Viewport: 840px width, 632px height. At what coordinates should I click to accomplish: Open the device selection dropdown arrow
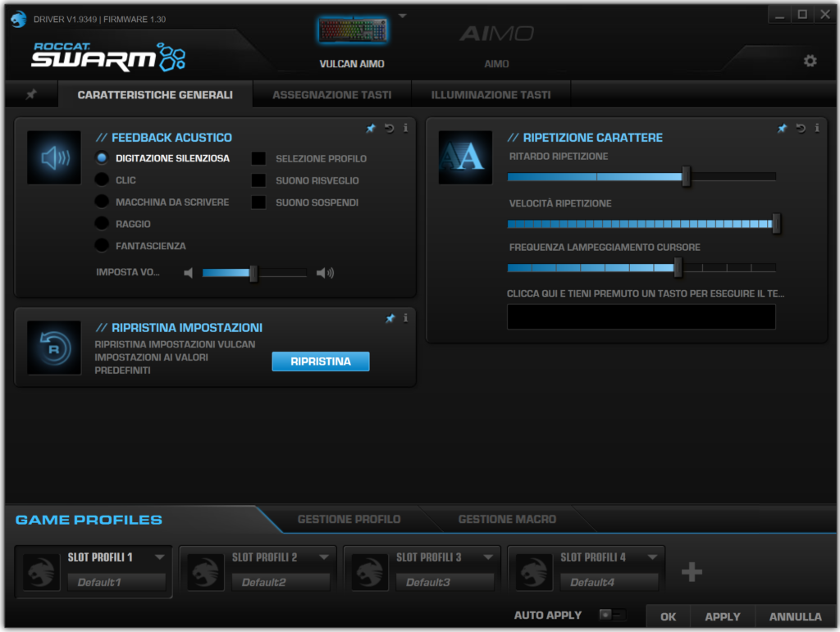coord(403,16)
